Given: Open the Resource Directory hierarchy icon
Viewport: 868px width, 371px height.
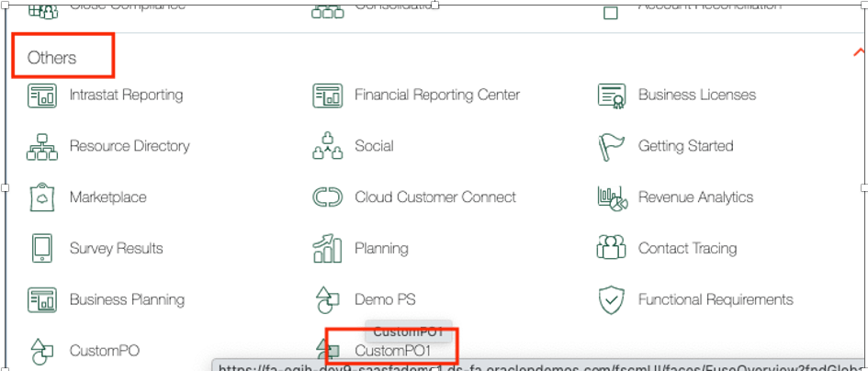Looking at the screenshot, I should click(42, 146).
